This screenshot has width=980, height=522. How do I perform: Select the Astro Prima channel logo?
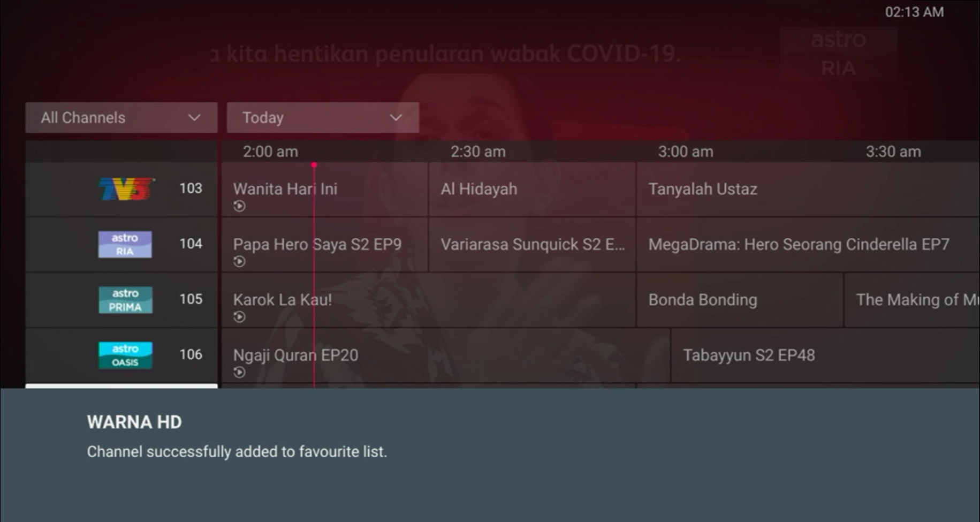pos(125,300)
